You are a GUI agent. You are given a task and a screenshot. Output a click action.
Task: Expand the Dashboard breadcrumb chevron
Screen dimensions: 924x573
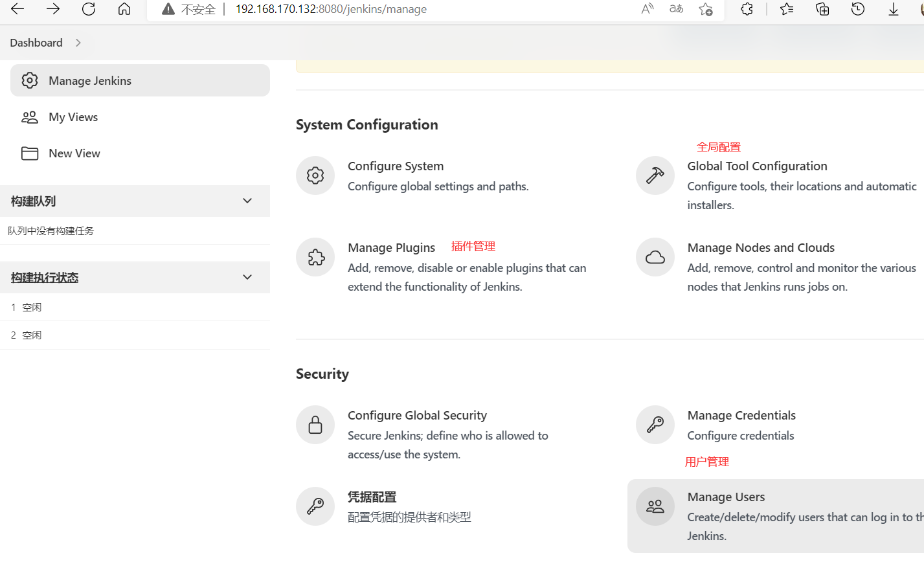click(78, 43)
